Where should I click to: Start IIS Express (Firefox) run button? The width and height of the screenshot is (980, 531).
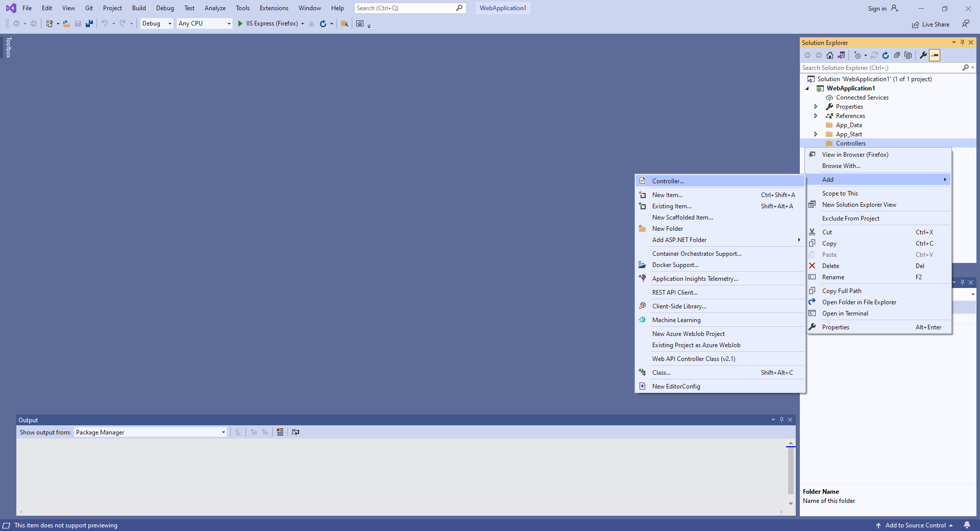coord(240,23)
